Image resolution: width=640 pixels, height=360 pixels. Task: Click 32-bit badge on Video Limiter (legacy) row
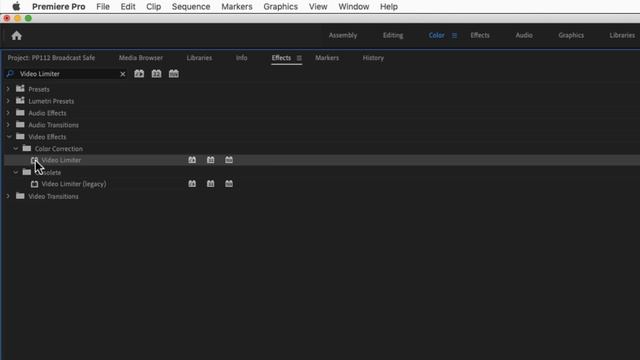click(211, 184)
